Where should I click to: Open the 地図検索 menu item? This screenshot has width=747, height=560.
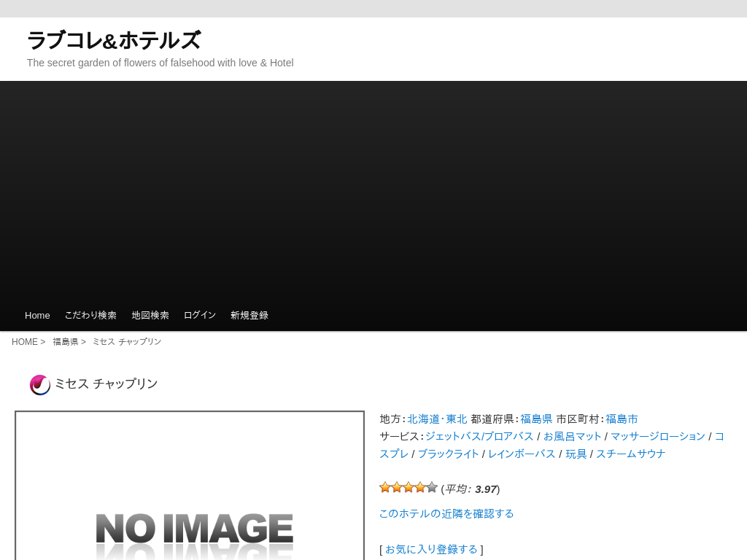pos(150,315)
